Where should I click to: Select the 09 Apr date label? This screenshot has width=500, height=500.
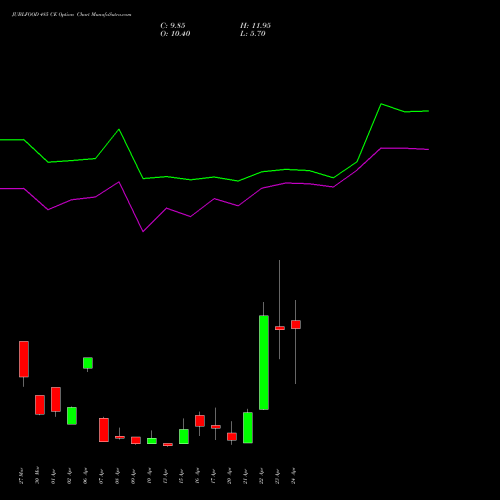[133, 476]
